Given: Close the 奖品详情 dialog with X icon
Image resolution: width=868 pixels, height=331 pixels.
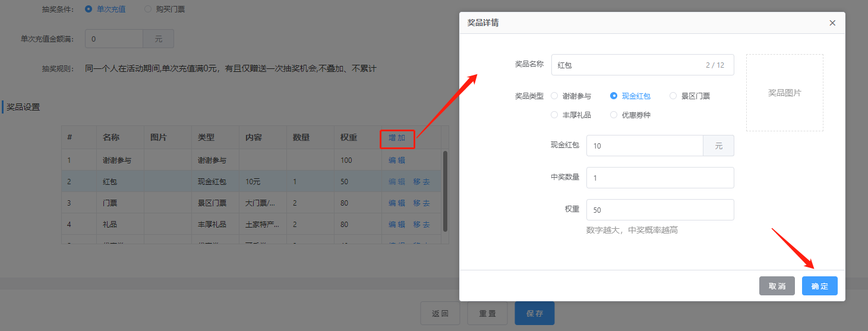Looking at the screenshot, I should (x=832, y=23).
